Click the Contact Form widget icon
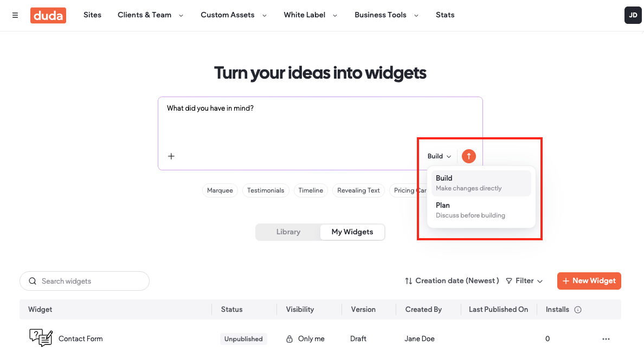Viewport: 644px width, 358px height. click(41, 338)
